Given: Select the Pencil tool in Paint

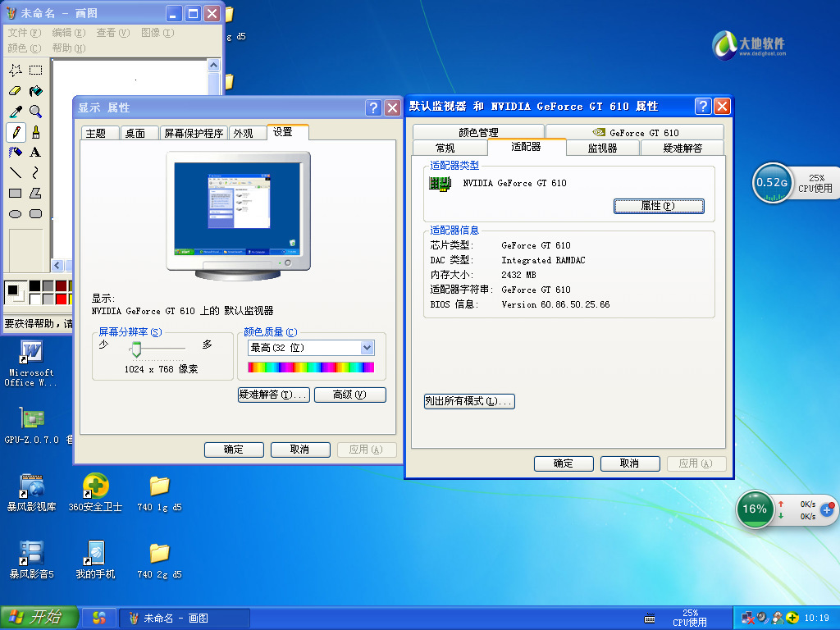Looking at the screenshot, I should (x=16, y=132).
